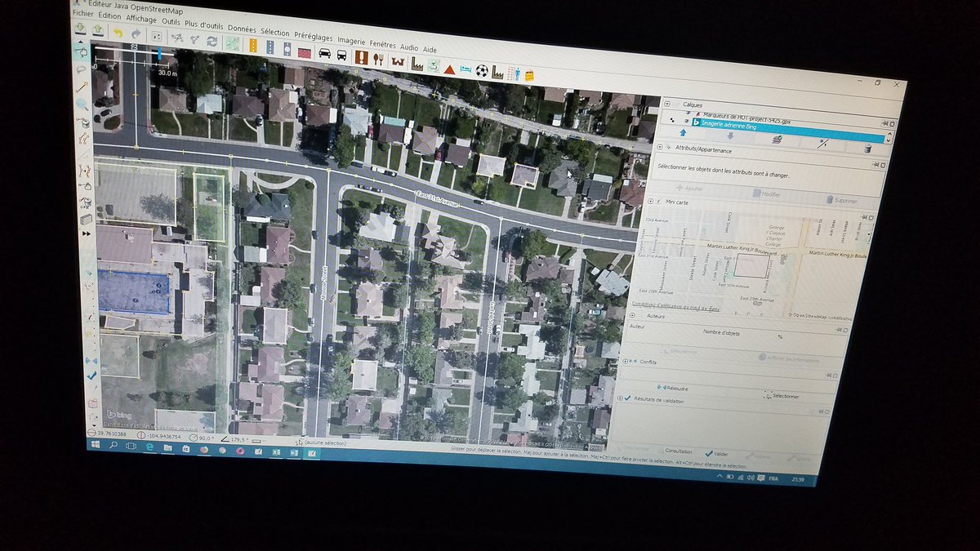Collapse the Conflits panel
This screenshot has width=980, height=551.
click(625, 361)
